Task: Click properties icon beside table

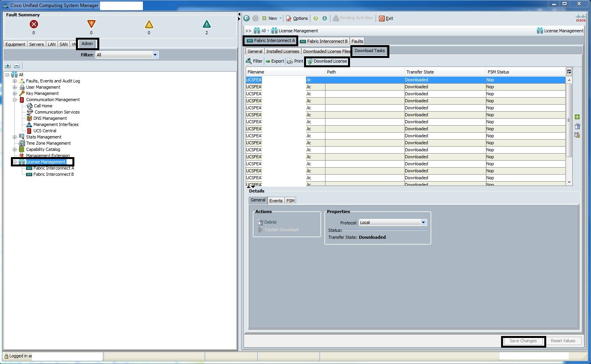Action: pyautogui.click(x=577, y=135)
